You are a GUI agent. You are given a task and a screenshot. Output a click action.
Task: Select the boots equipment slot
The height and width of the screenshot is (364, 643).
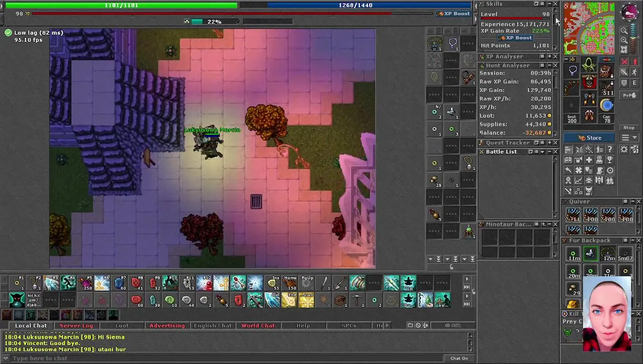click(589, 115)
